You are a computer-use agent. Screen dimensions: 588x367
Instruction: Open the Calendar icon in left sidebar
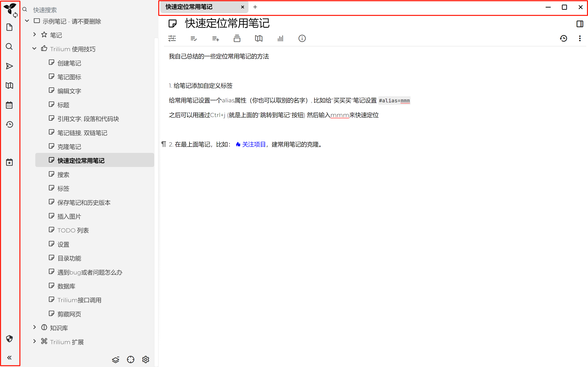[9, 105]
